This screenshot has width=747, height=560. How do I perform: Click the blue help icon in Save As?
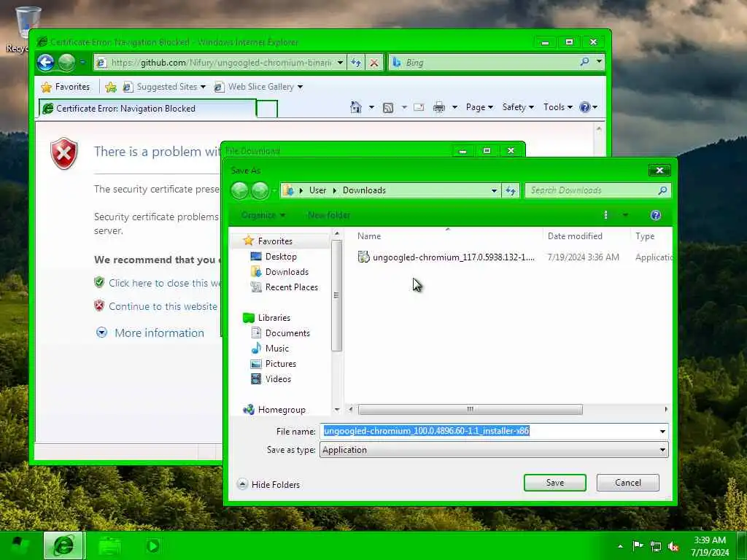click(656, 215)
